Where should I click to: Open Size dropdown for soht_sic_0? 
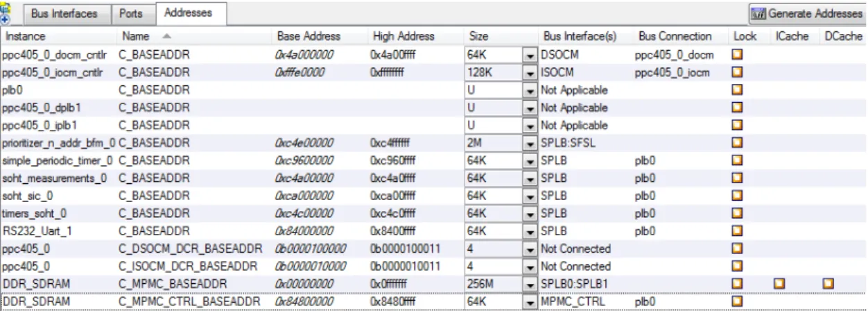point(530,196)
